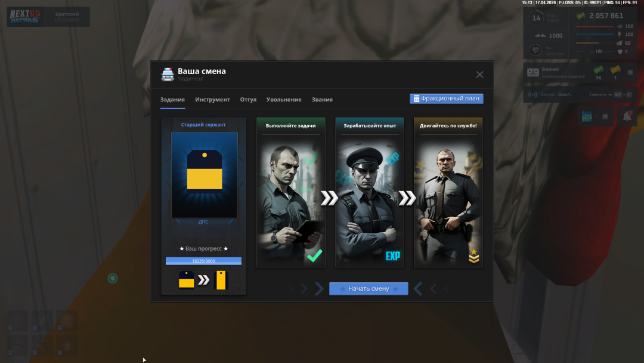Switch to the Инструмент tab
The image size is (644, 363).
pyautogui.click(x=212, y=100)
